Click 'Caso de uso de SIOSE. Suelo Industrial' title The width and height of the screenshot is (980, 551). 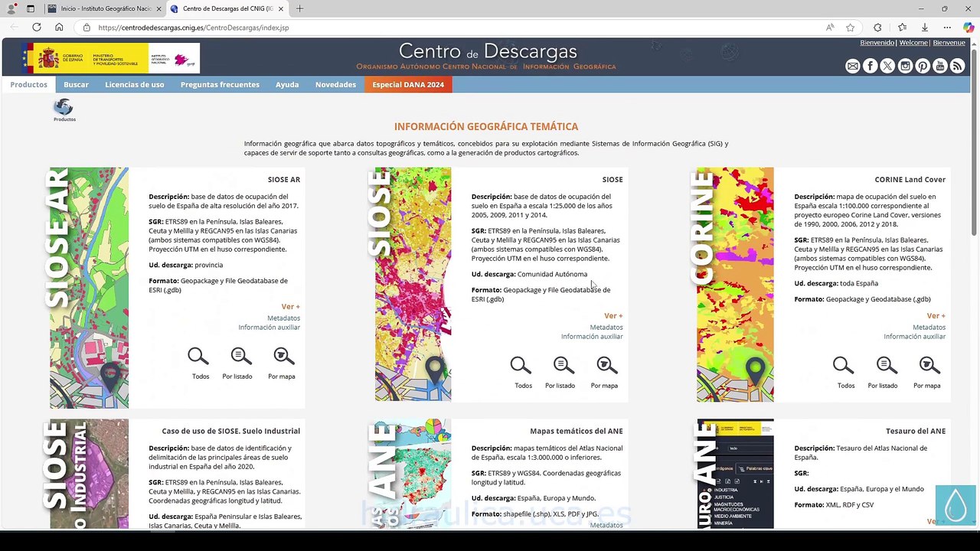(231, 431)
